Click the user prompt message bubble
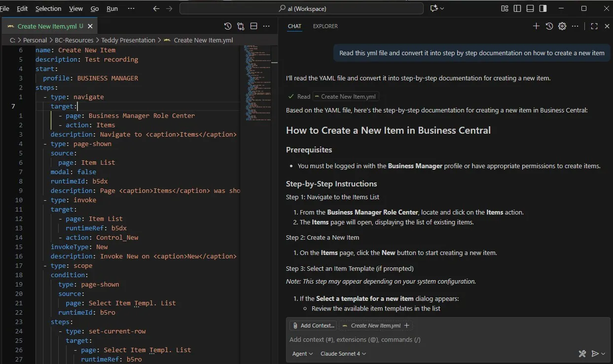The image size is (613, 364). tap(472, 53)
